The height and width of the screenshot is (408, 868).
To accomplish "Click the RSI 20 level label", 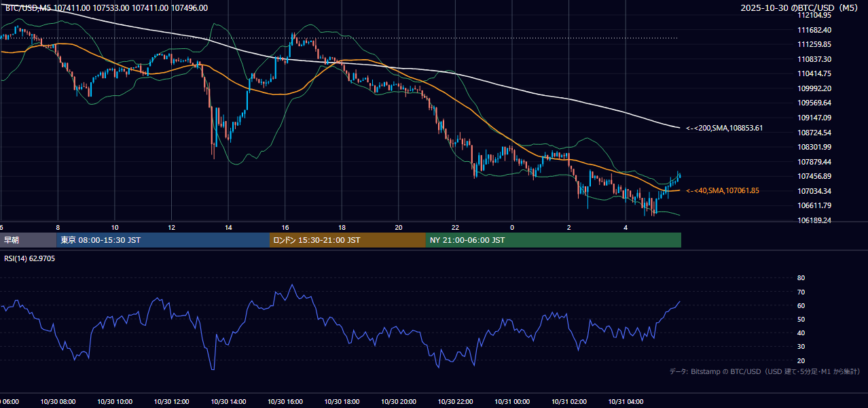I will 801,360.
